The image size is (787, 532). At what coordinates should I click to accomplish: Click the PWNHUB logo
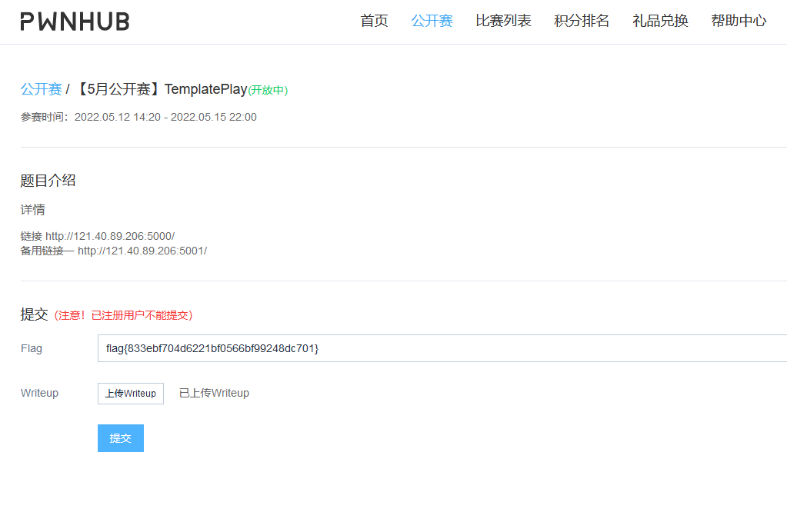point(74,21)
